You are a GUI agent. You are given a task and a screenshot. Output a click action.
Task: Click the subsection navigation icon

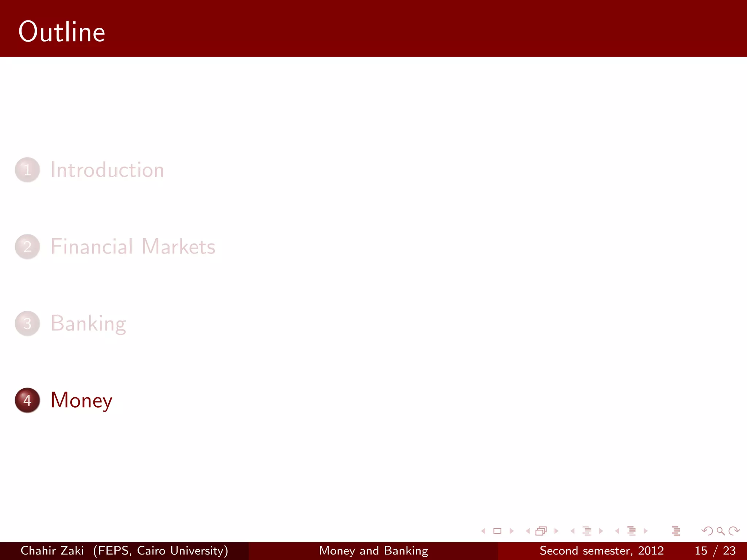pos(587,531)
